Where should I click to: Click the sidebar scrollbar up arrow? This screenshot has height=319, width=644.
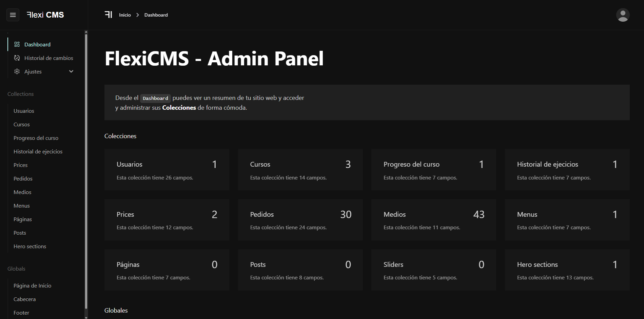86,32
